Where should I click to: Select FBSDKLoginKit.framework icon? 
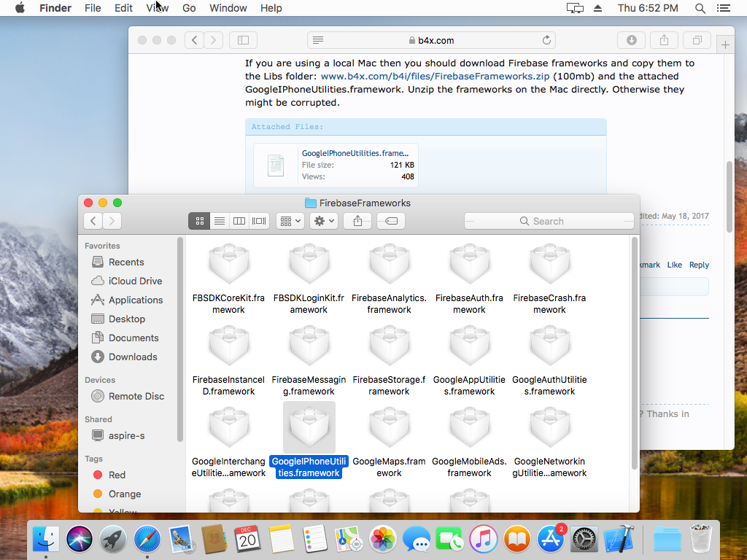309,264
